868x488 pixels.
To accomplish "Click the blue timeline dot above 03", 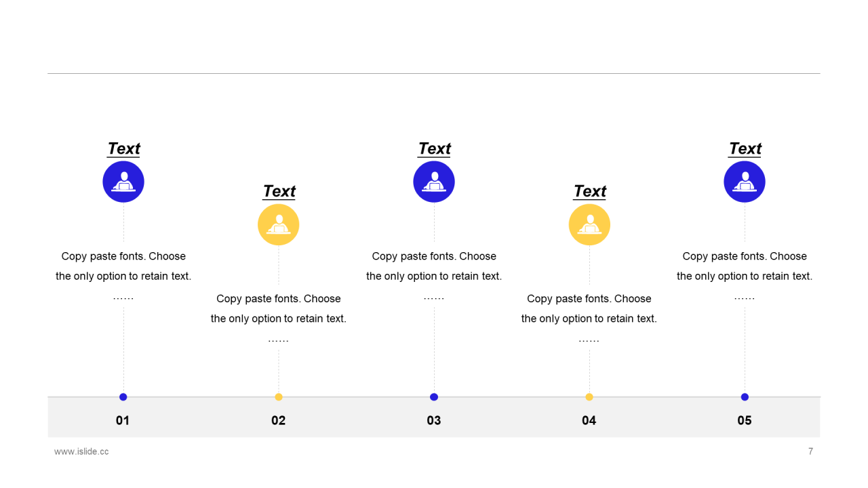I will pos(434,397).
